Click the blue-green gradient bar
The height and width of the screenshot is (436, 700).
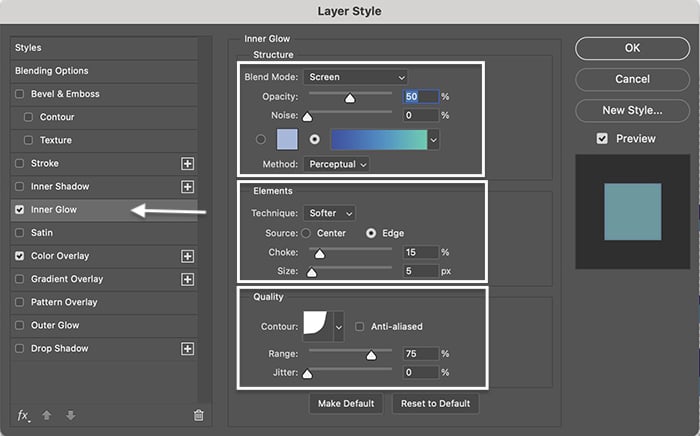pos(379,140)
